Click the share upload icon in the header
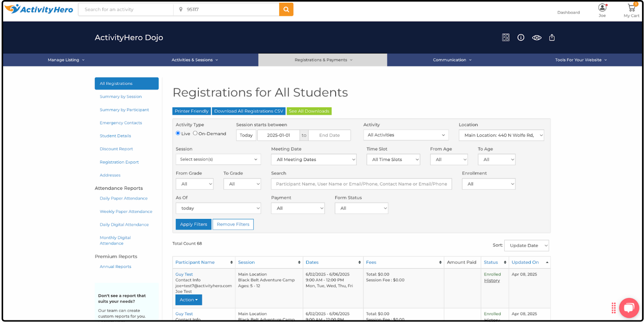The height and width of the screenshot is (323, 644). point(552,37)
